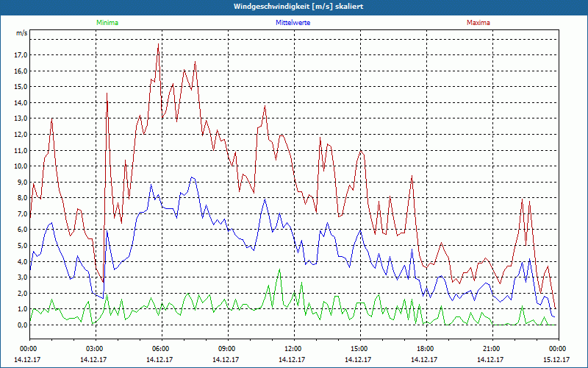
Task: Click the 18:00 time axis label
Action: tap(425, 349)
